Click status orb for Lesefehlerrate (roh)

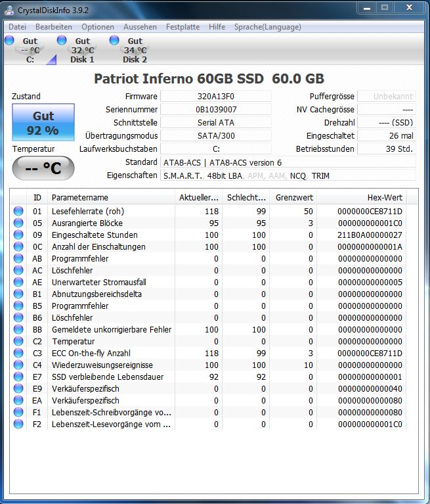click(18, 211)
